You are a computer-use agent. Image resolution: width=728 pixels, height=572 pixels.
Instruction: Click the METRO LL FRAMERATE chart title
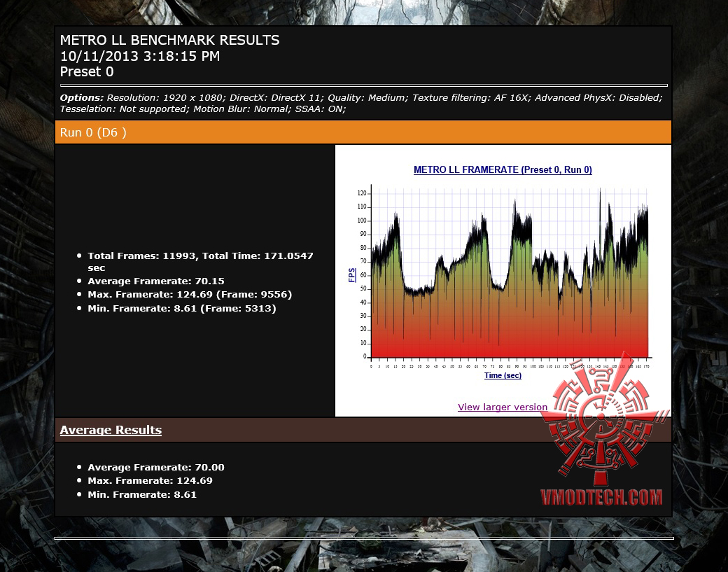pos(503,170)
